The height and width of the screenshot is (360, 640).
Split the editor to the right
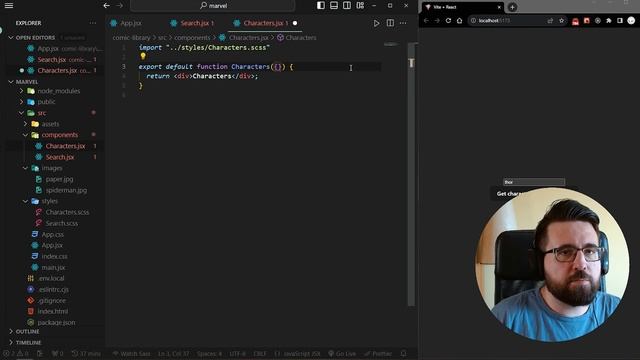coord(390,23)
